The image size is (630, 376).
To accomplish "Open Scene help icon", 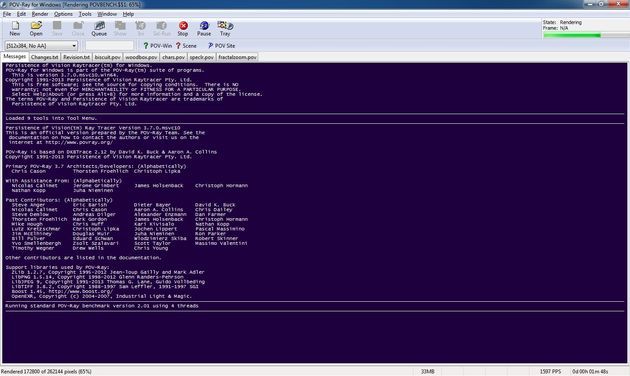I will (x=186, y=46).
